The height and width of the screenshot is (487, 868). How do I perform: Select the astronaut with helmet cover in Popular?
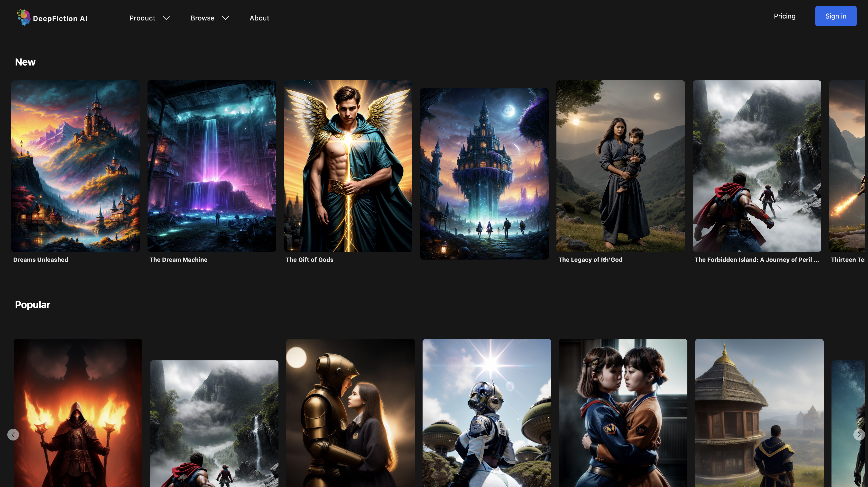[487, 413]
